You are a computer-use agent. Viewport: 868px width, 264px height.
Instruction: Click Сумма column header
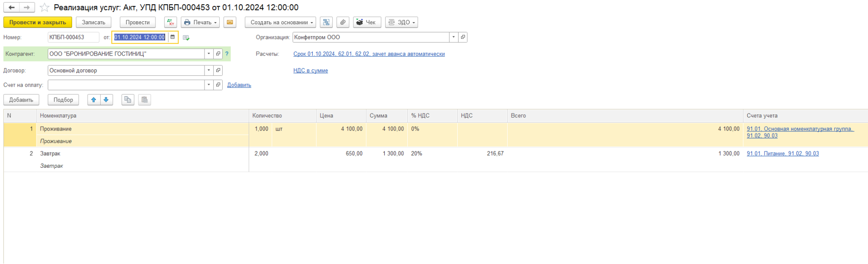pos(387,116)
